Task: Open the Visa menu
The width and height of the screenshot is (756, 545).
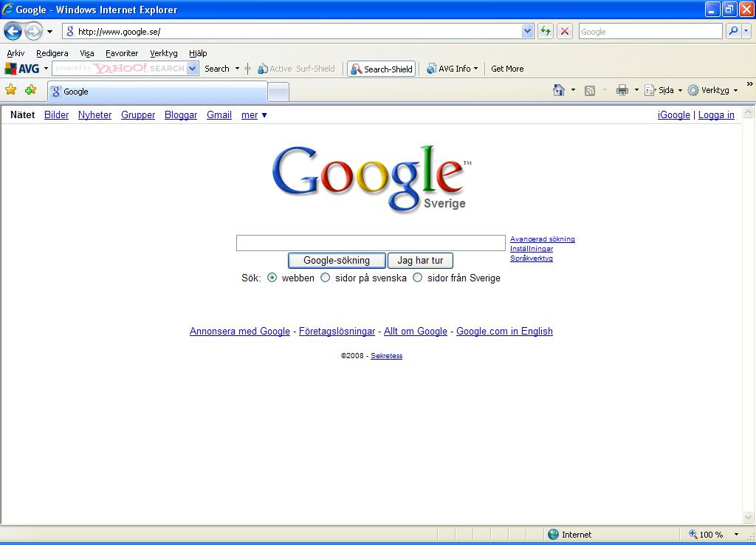Action: [x=87, y=53]
